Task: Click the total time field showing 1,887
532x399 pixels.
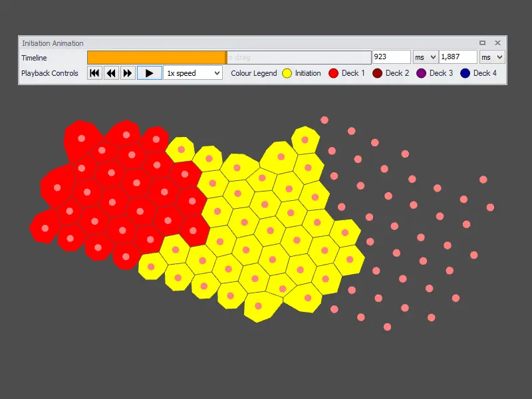Action: 458,57
